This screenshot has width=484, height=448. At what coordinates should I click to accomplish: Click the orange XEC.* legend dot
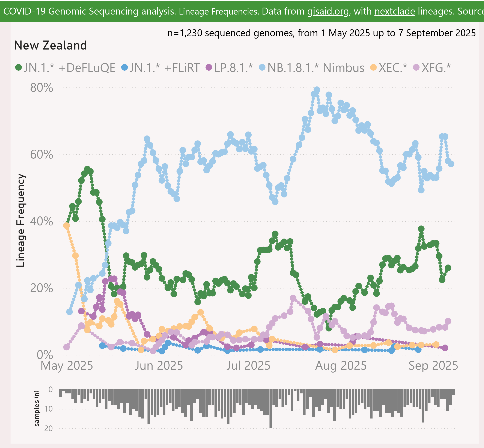click(x=373, y=67)
